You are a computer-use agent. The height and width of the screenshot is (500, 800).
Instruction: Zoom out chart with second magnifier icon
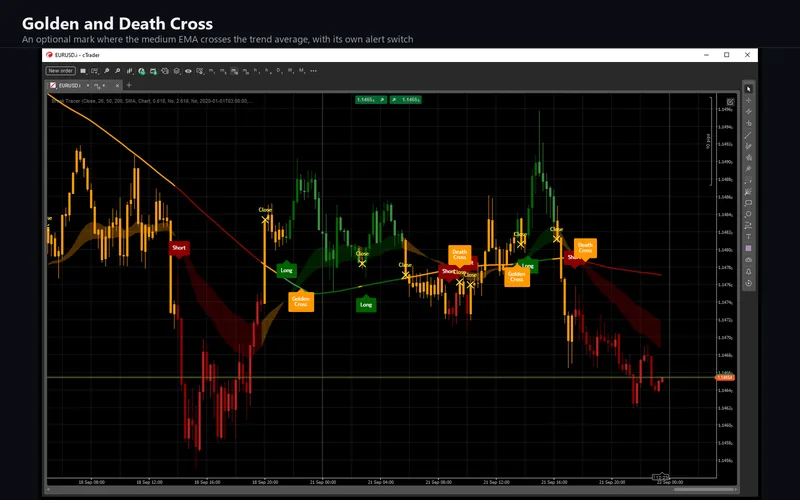click(x=117, y=71)
